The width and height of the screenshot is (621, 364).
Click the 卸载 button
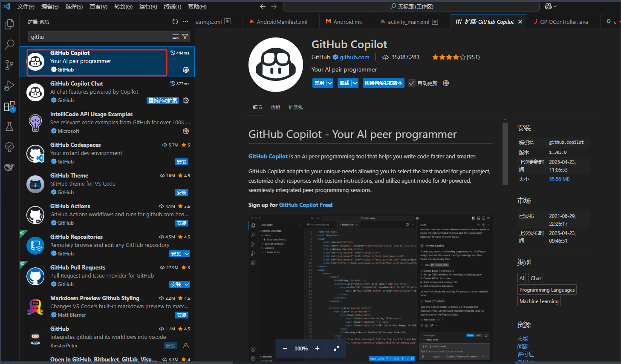point(344,83)
